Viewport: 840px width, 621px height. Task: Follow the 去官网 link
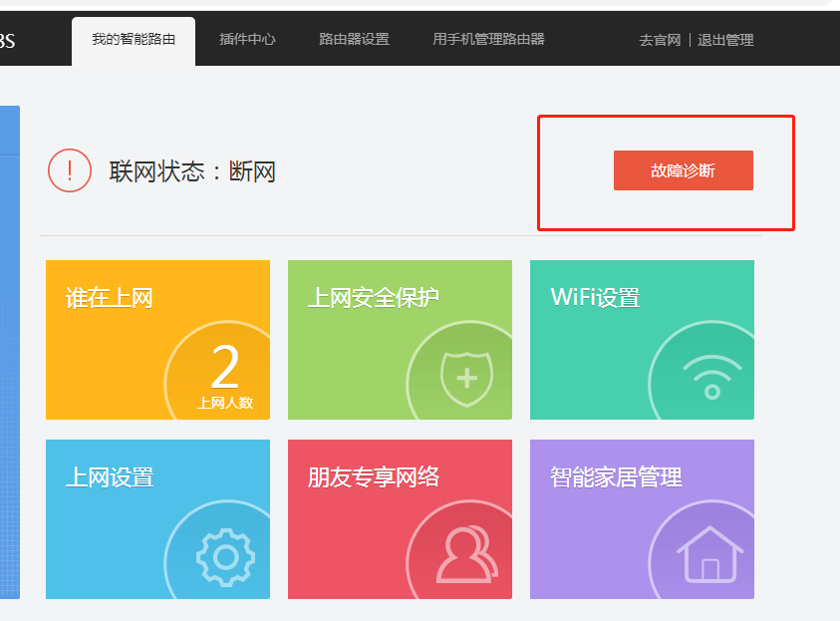(660, 40)
